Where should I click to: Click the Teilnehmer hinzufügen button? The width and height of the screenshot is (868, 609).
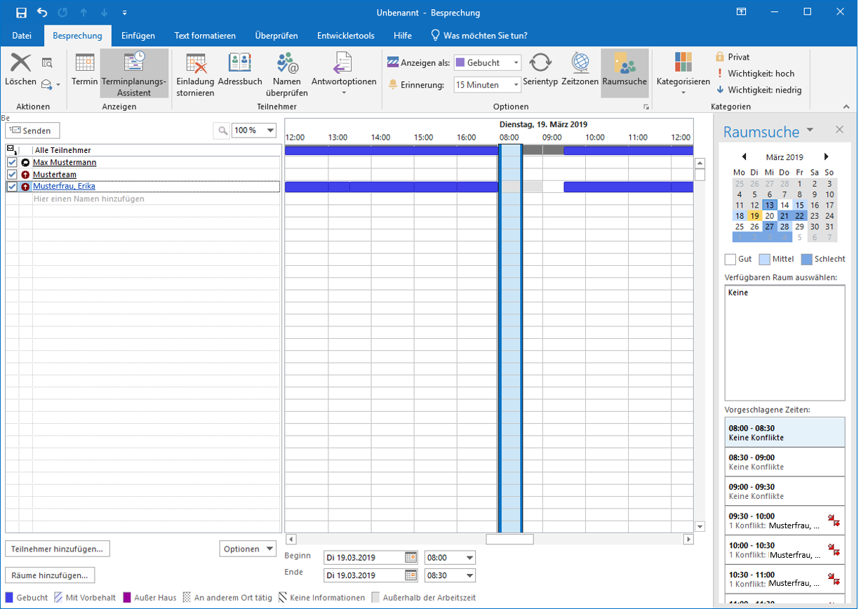tap(58, 549)
